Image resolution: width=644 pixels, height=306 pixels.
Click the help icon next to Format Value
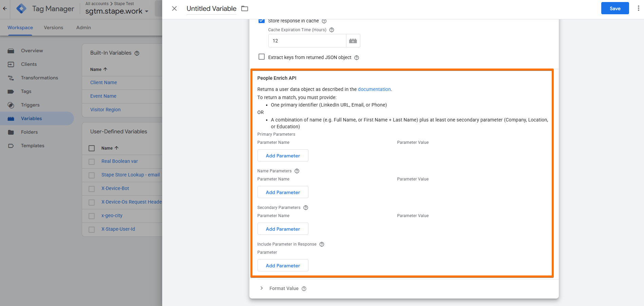(304, 289)
